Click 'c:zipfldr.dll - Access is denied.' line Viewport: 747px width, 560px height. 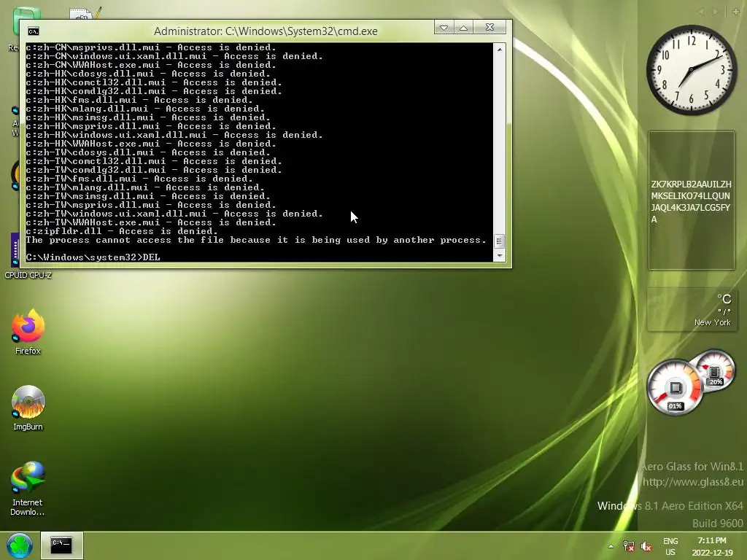(122, 231)
